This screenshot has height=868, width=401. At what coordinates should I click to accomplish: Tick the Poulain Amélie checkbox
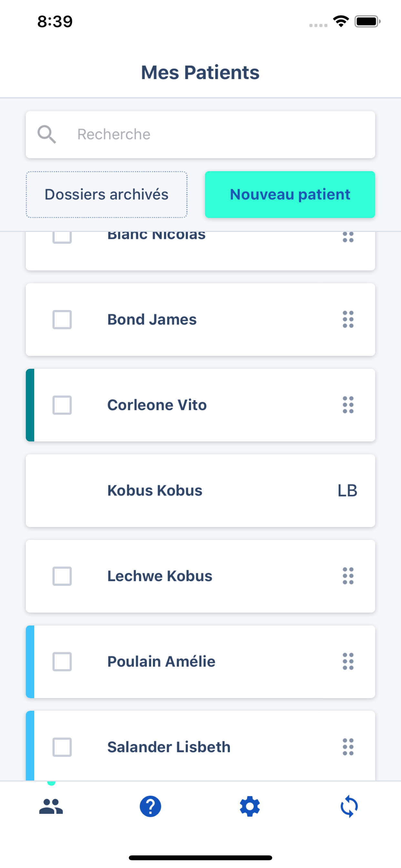62,661
